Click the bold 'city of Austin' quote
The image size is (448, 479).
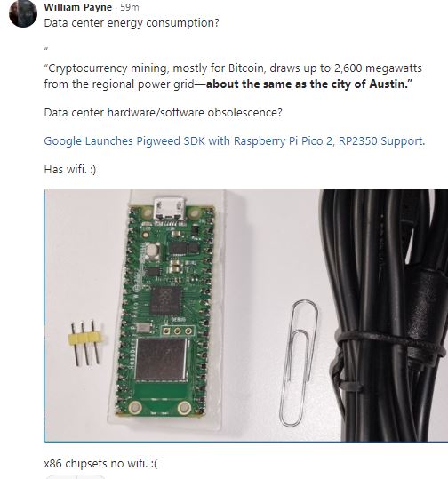tap(309, 84)
